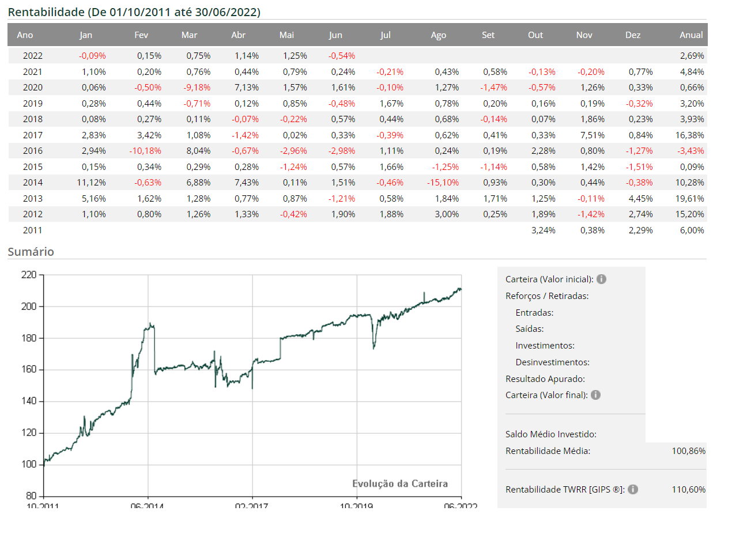
Task: Click info icon beside Carteira (Valor final)
Action: 595,395
